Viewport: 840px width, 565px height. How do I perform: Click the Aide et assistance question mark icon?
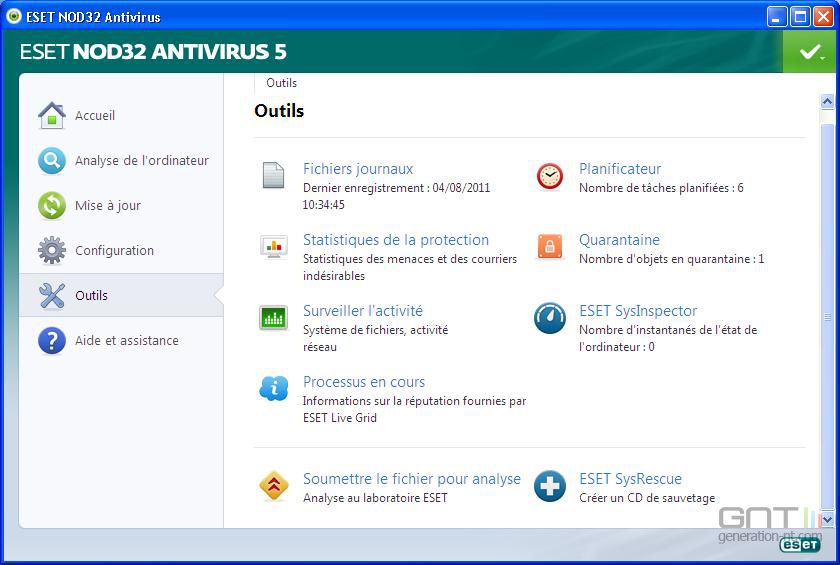click(52, 341)
